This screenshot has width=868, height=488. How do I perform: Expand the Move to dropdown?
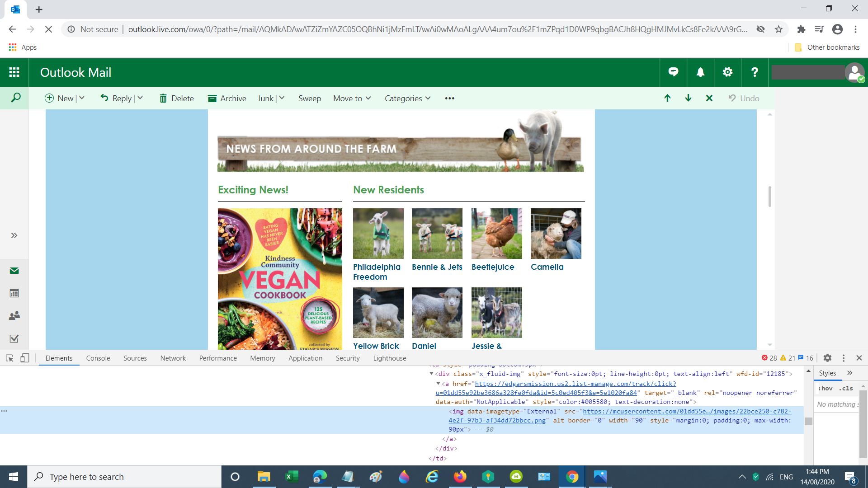[352, 98]
